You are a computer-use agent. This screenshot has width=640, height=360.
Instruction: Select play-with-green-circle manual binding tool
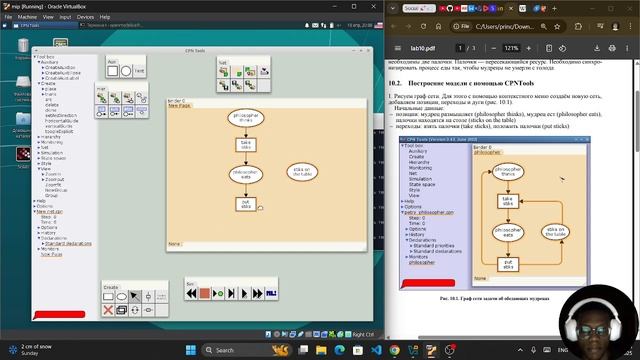(218, 293)
